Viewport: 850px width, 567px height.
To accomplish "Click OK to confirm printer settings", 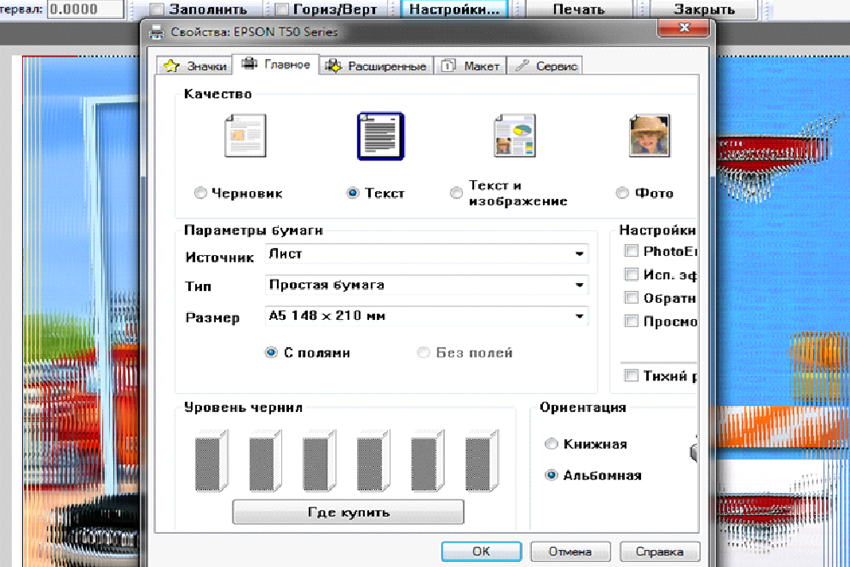I will pyautogui.click(x=481, y=551).
